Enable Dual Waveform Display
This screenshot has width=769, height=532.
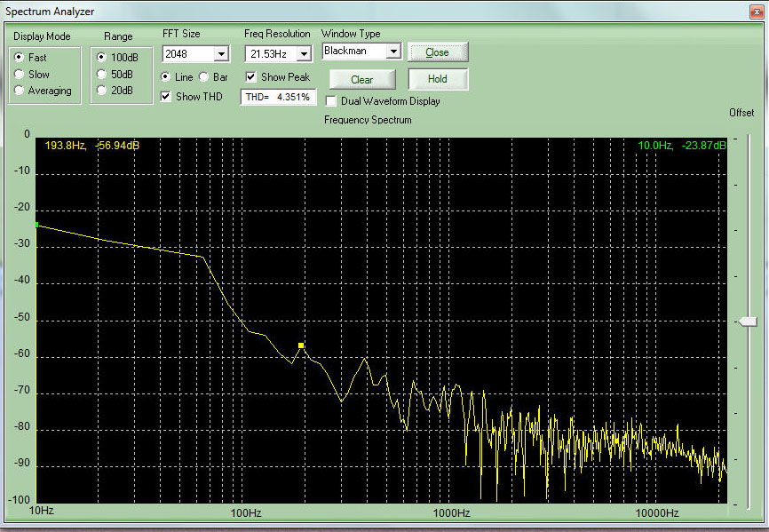(x=332, y=101)
